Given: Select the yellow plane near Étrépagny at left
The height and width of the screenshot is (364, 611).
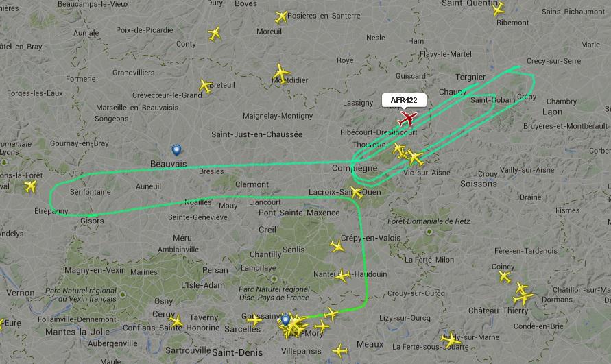Looking at the screenshot, I should click(30, 186).
